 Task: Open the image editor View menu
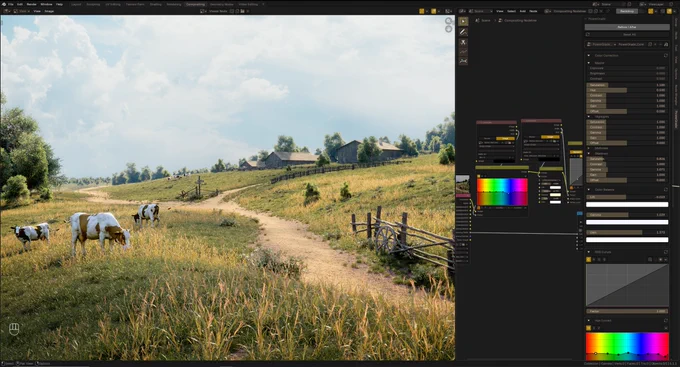[x=37, y=11]
